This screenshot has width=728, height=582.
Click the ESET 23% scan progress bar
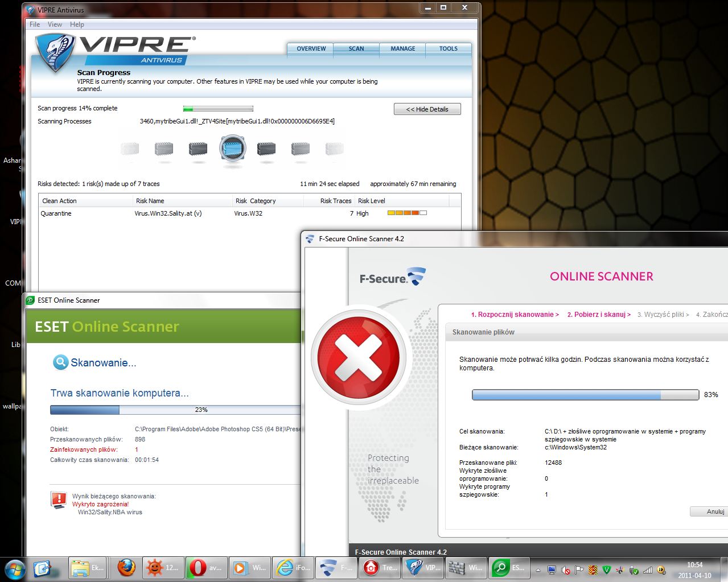click(175, 410)
